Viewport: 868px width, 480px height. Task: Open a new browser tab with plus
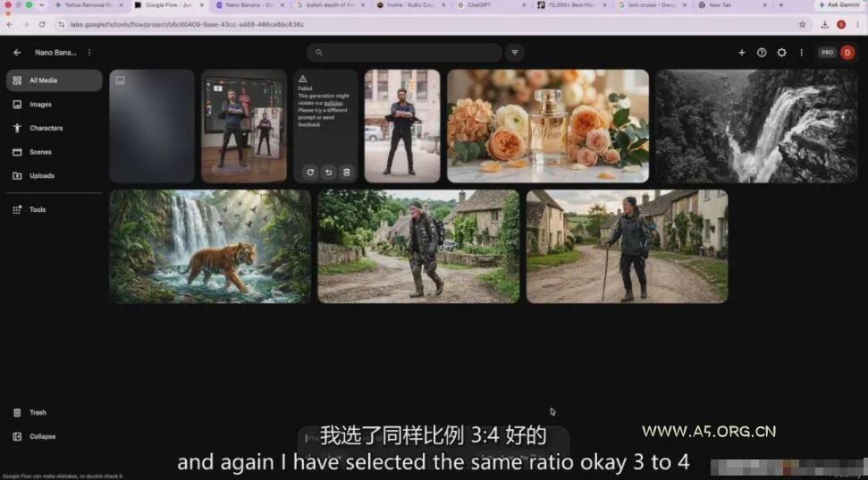point(781,5)
